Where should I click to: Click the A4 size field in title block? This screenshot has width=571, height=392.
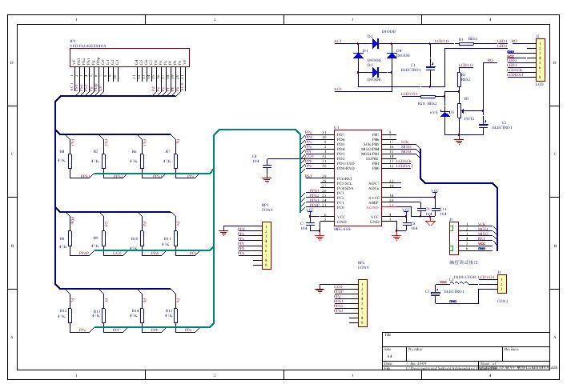pos(389,356)
